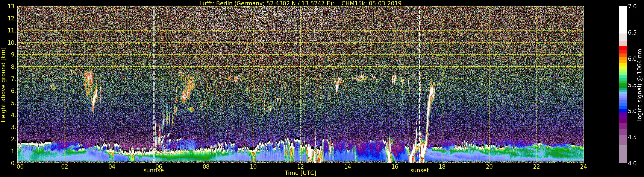Click the '08' time axis tick label
This screenshot has height=177, width=644.
tap(206, 167)
